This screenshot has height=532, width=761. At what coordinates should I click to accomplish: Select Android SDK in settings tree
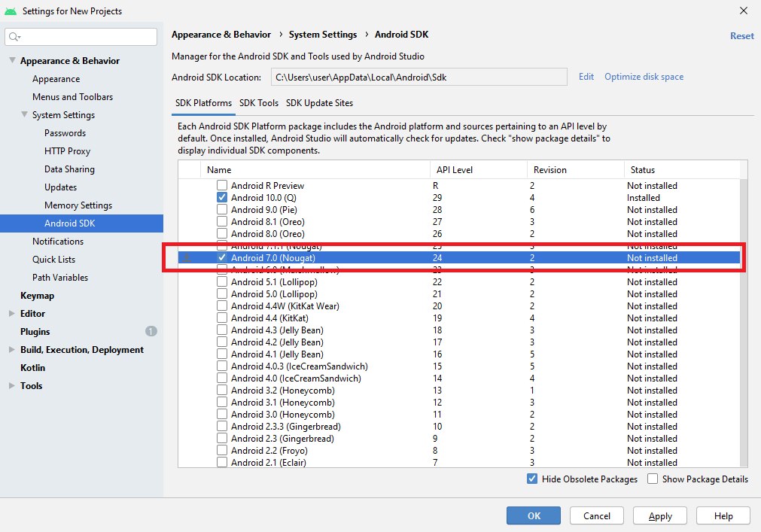[81, 223]
